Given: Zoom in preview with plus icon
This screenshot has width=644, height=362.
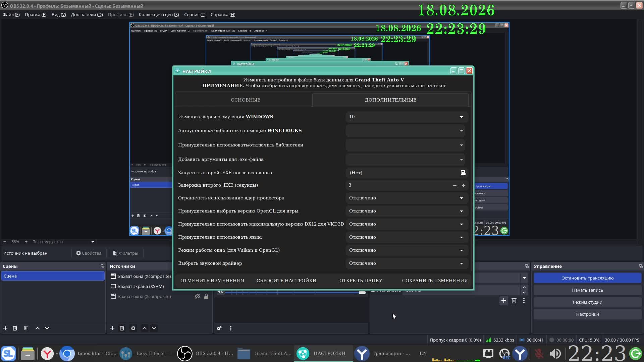Looking at the screenshot, I should (26, 242).
